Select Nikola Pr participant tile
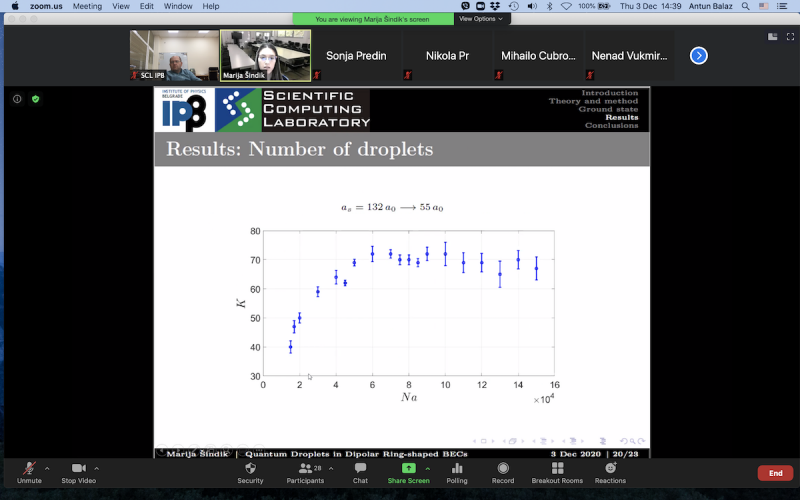800x500 pixels. coord(447,56)
